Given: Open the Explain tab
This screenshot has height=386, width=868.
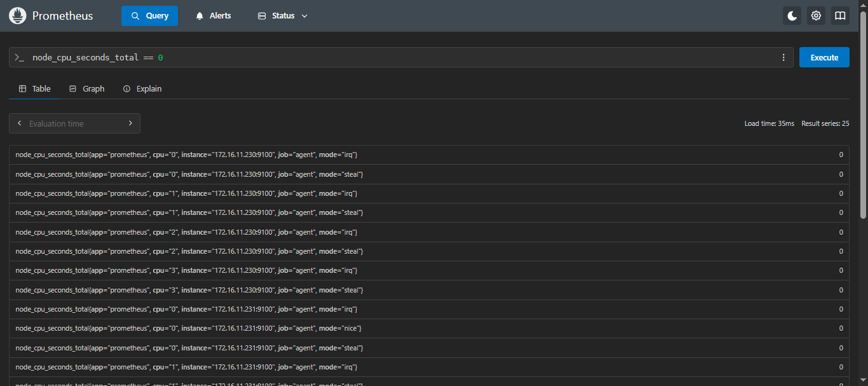Looking at the screenshot, I should pyautogui.click(x=142, y=88).
